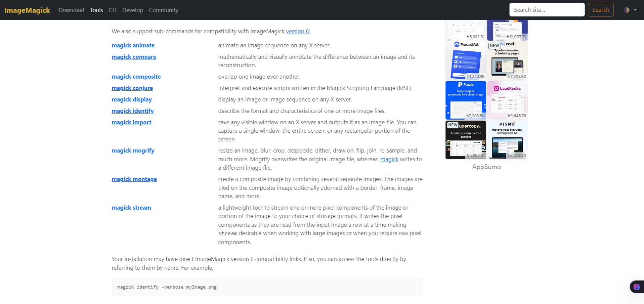The width and height of the screenshot is (644, 304).
Task: Open the magick import link
Action: tap(131, 122)
